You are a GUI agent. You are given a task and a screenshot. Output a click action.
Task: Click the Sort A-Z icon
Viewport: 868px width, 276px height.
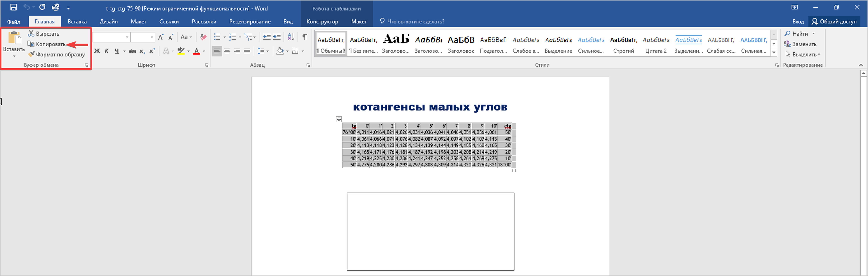[291, 37]
